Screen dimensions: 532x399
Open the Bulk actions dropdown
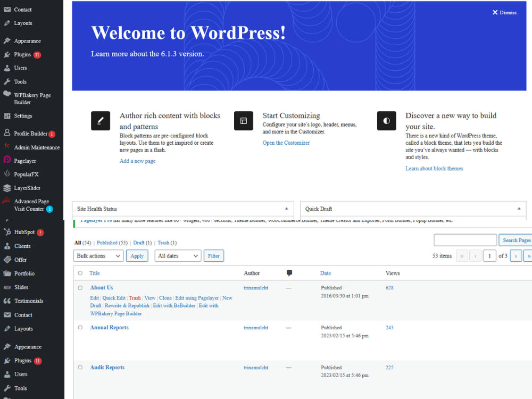click(98, 256)
